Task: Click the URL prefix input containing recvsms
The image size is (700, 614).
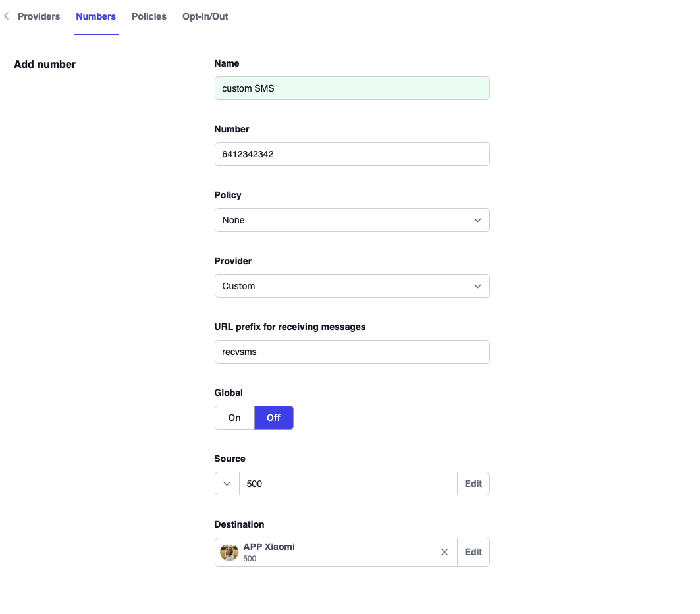Action: [352, 352]
